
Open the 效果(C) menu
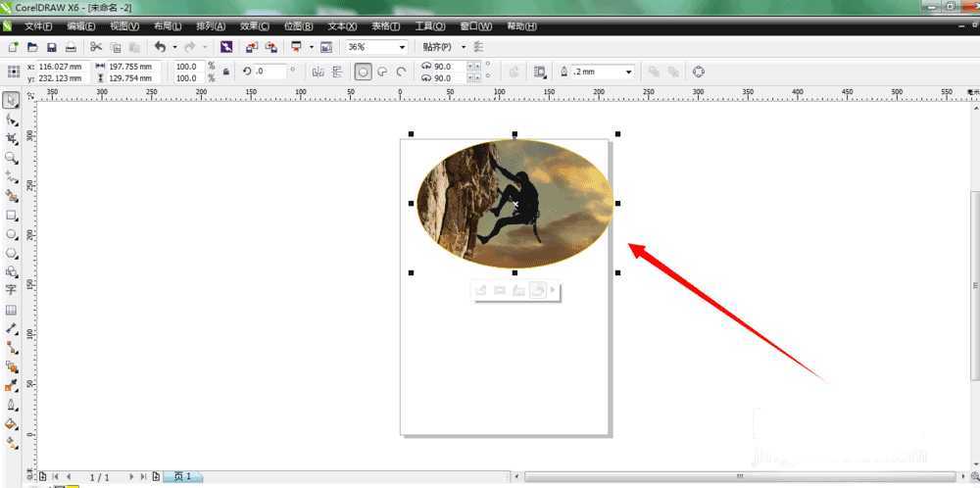coord(254,26)
